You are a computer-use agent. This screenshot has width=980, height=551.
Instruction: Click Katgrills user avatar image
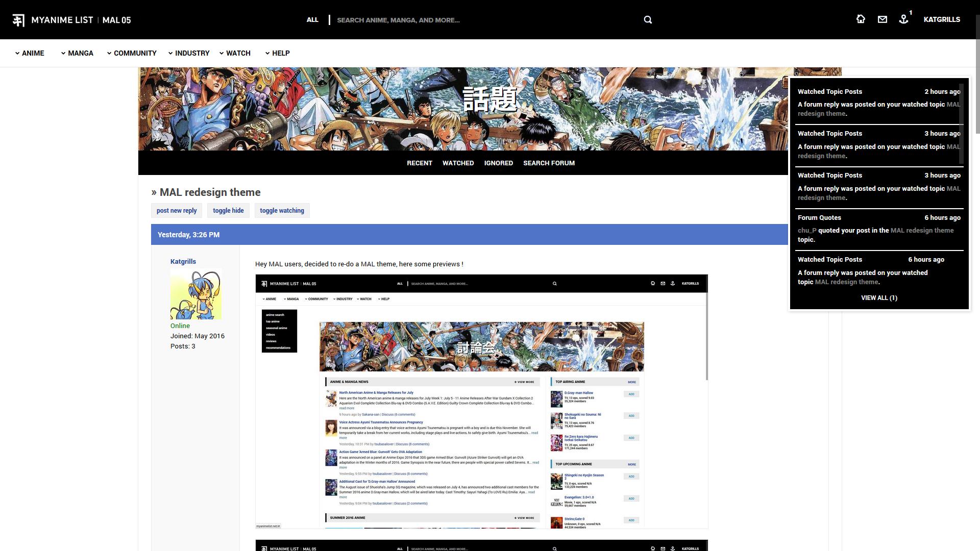click(x=196, y=294)
